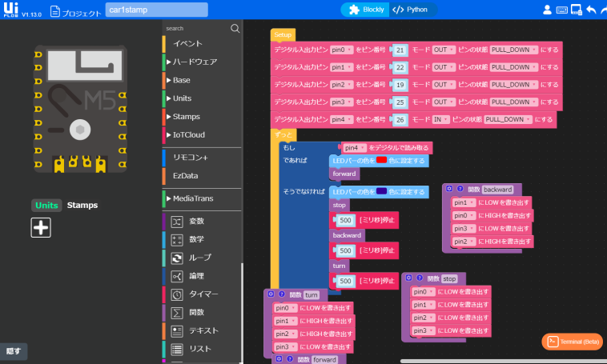Viewport: 607px width, 364px height.
Task: Click the device manager icon in top bar
Action: click(576, 10)
